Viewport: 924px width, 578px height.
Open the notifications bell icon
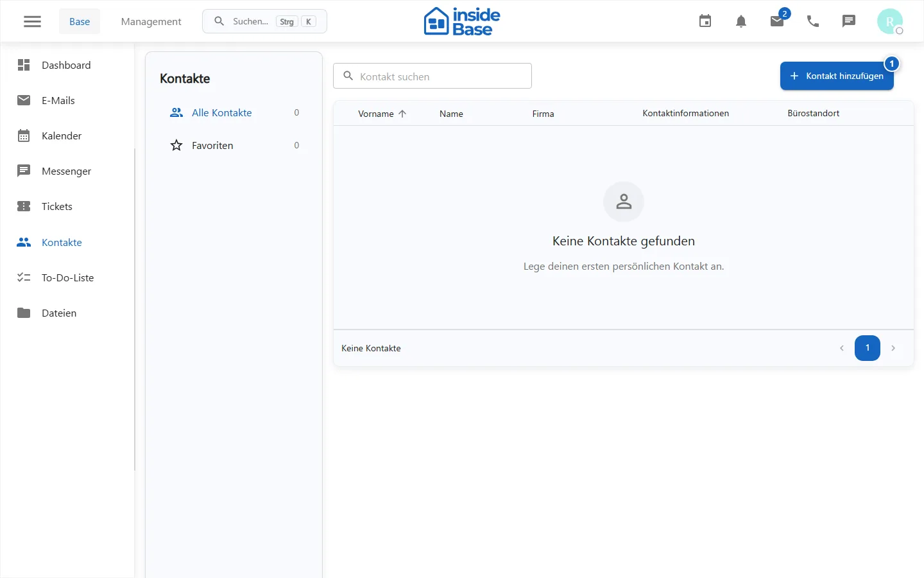[x=741, y=21]
